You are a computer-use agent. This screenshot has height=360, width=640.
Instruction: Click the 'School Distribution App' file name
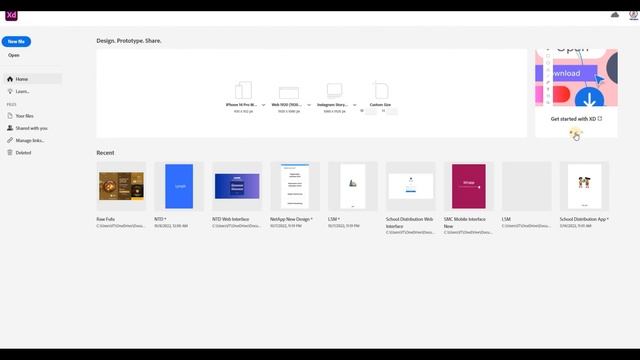click(583, 219)
